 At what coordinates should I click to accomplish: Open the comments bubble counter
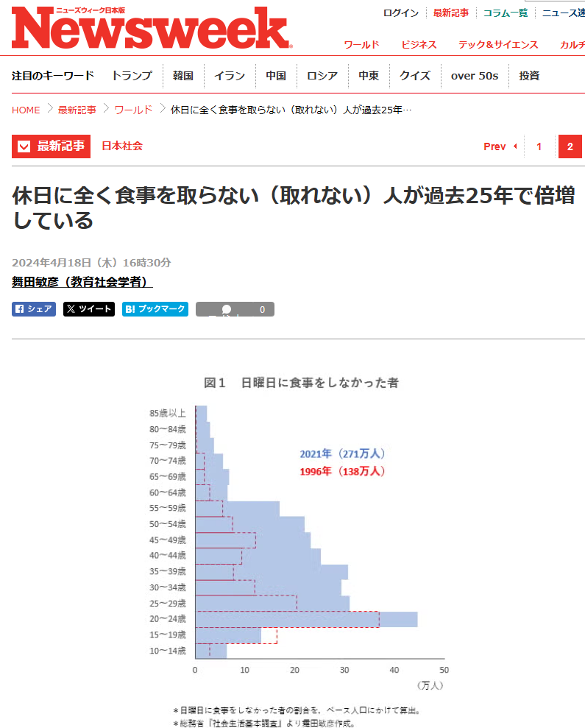(235, 309)
